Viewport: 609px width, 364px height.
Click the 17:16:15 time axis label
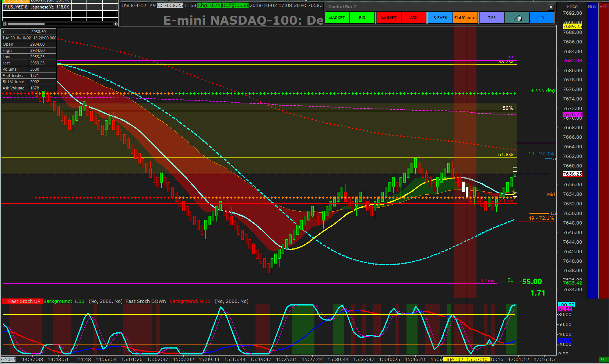(x=544, y=360)
